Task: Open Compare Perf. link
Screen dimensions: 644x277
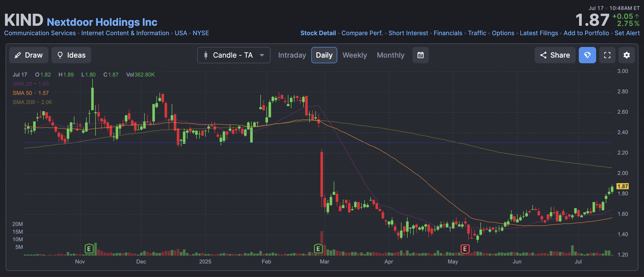Action: coord(362,33)
